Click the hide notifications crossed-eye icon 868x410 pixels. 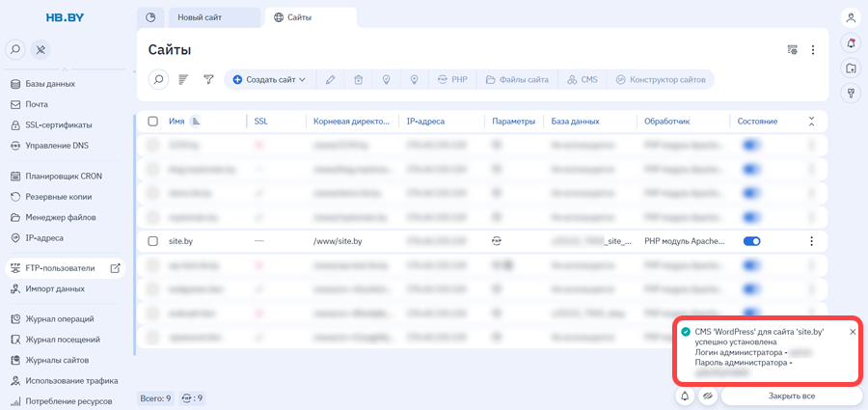[x=708, y=396]
